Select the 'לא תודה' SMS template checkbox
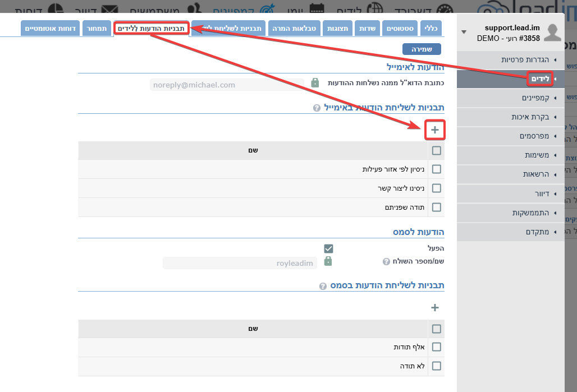 (x=436, y=366)
